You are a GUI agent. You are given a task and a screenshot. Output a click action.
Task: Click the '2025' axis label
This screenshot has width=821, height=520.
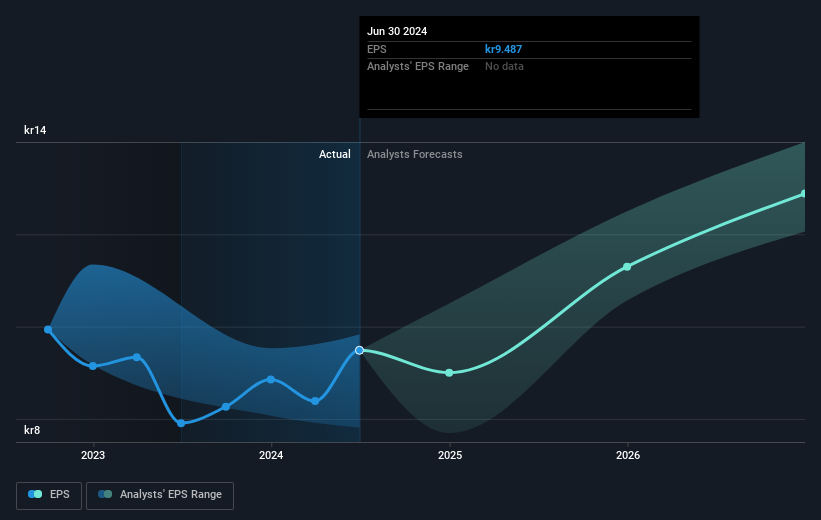point(450,456)
